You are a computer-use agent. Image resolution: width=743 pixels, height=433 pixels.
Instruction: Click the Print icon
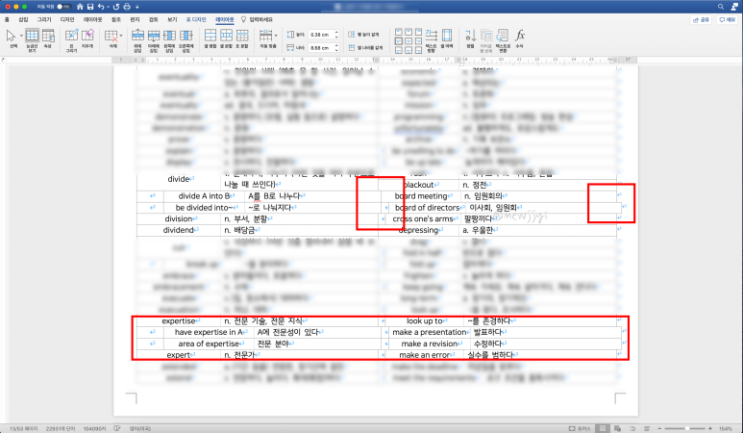(x=127, y=7)
